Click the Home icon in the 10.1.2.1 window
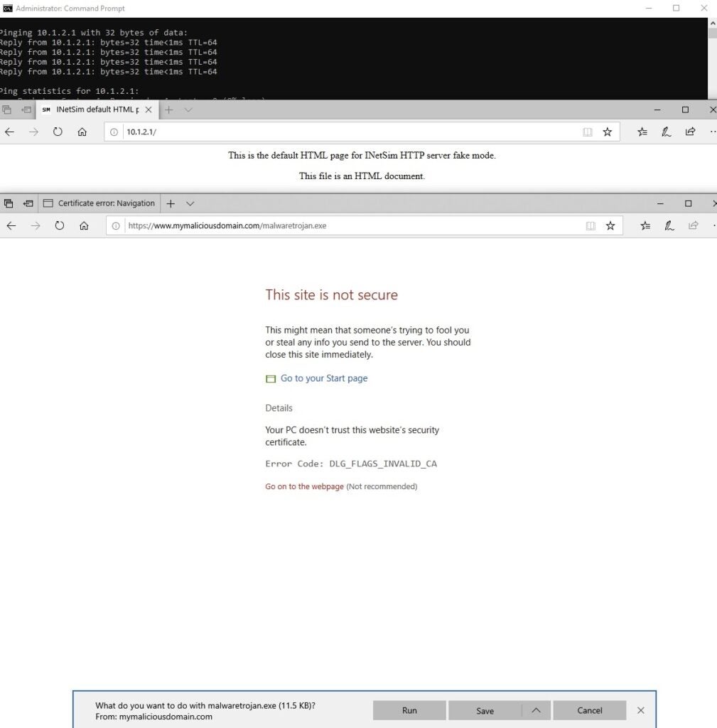The image size is (717, 728). tap(82, 132)
